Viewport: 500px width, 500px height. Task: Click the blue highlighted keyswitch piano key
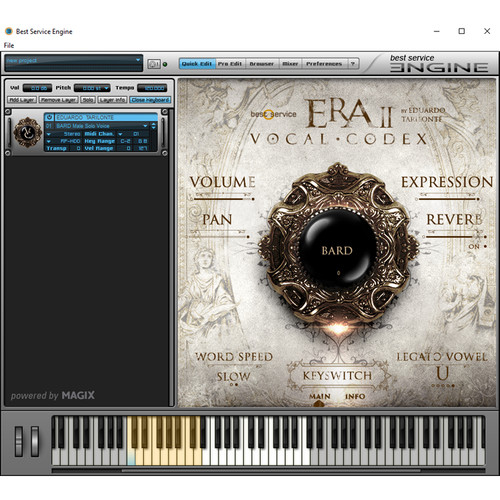click(x=131, y=458)
